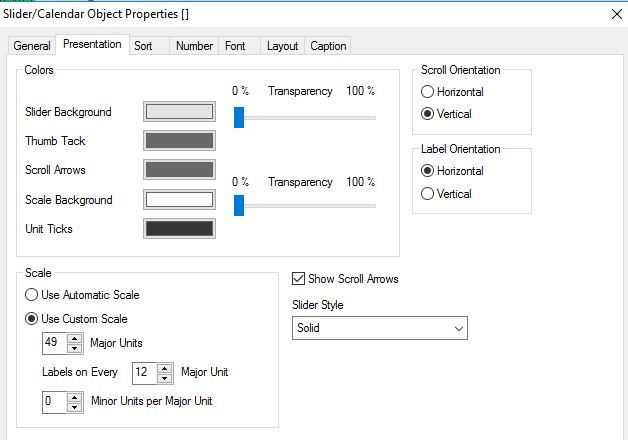Select Horizontal scroll orientation
The width and height of the screenshot is (628, 440).
click(x=428, y=92)
